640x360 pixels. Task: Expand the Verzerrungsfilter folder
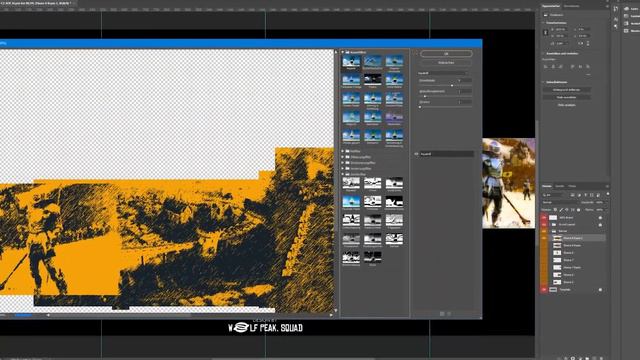click(343, 168)
